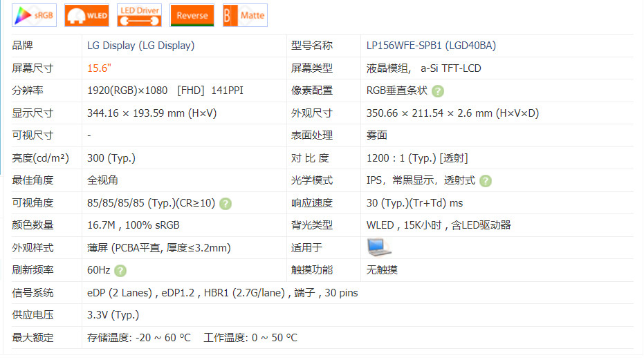Click the 可视尺寸 row label
This screenshot has width=644, height=362.
33,135
